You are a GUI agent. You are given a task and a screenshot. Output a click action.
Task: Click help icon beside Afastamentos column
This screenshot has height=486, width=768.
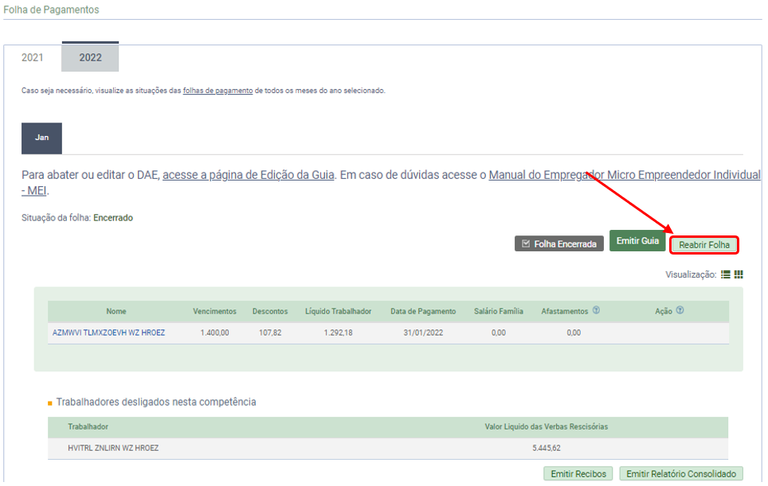(x=596, y=311)
